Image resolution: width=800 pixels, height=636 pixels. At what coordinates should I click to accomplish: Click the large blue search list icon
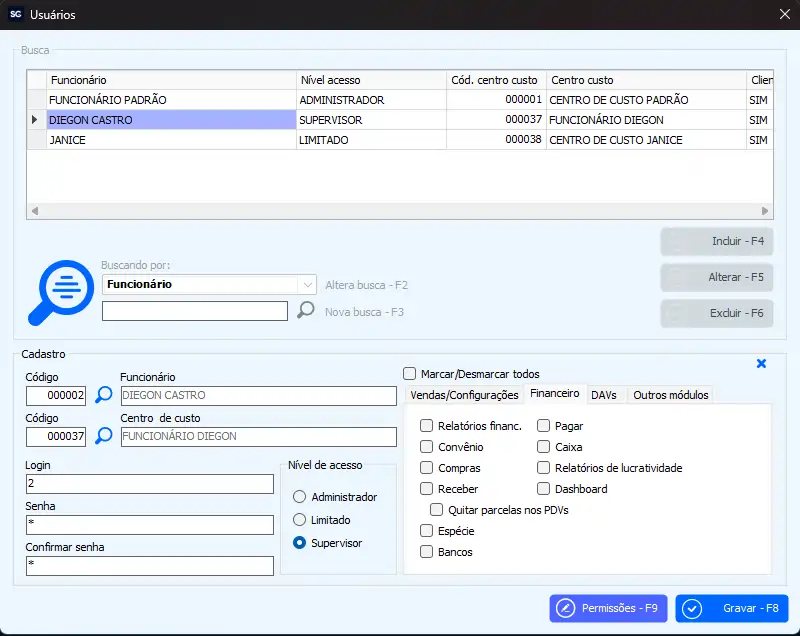tap(59, 292)
